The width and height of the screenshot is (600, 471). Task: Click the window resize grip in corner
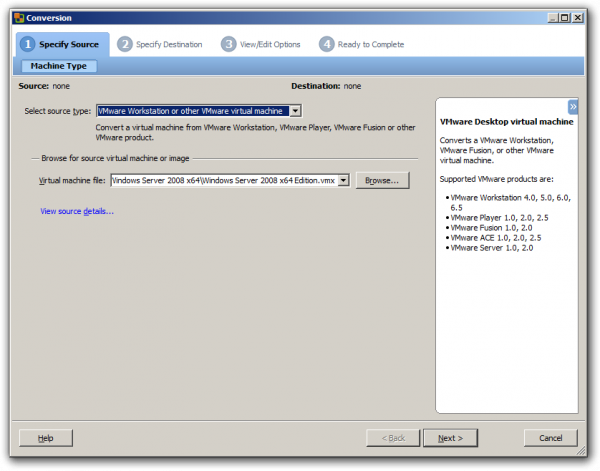tap(581, 451)
